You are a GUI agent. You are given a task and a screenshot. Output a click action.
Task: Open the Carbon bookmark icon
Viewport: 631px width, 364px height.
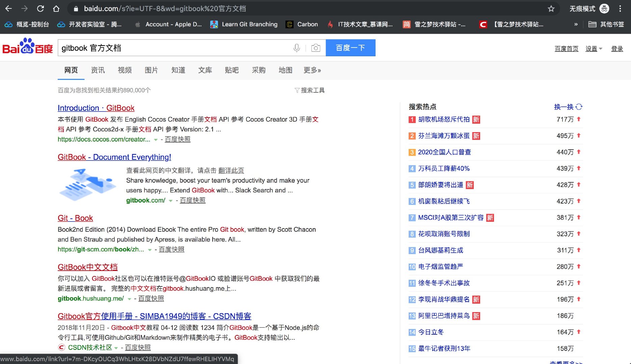click(290, 24)
